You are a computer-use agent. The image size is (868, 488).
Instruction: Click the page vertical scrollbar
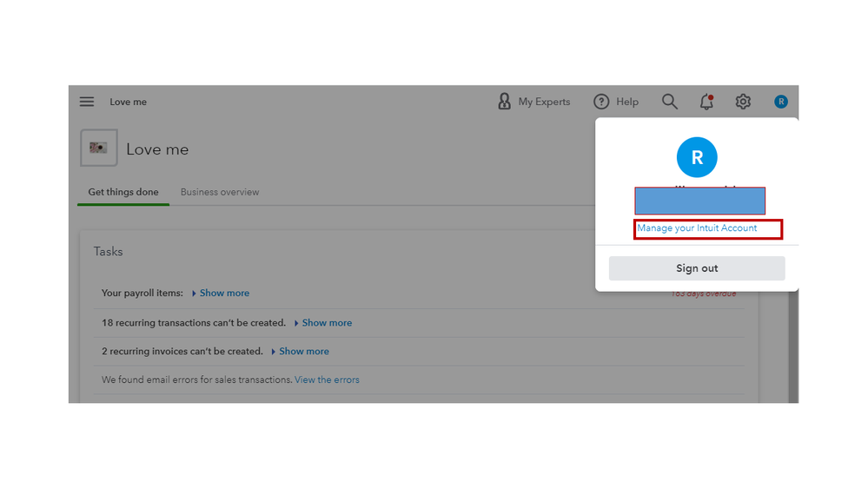pyautogui.click(x=793, y=346)
